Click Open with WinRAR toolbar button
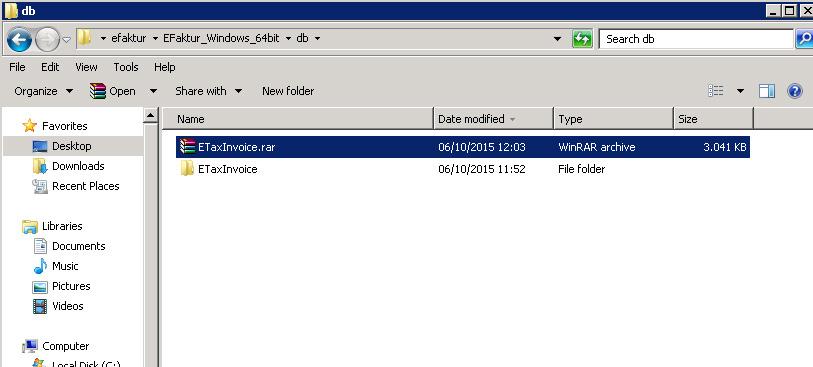The width and height of the screenshot is (813, 367). (113, 91)
